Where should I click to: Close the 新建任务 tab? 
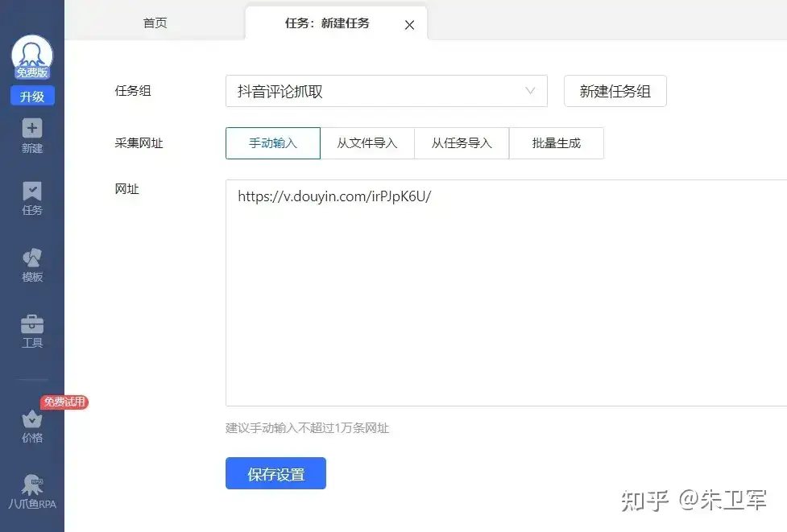pyautogui.click(x=409, y=25)
